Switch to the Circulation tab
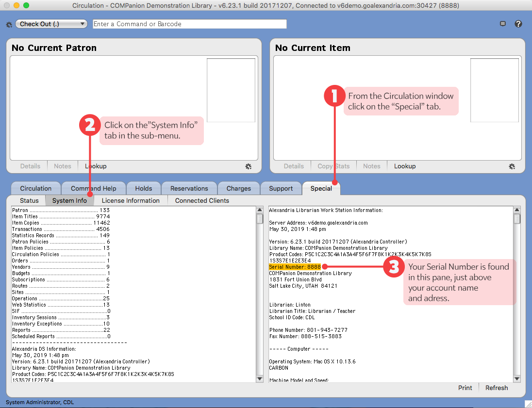This screenshot has height=408, width=532. (x=35, y=188)
